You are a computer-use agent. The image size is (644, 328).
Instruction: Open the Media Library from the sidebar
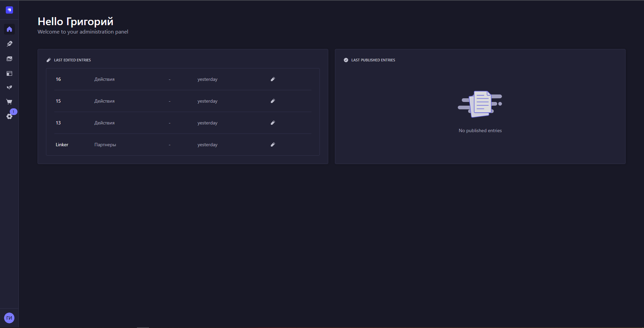click(9, 58)
